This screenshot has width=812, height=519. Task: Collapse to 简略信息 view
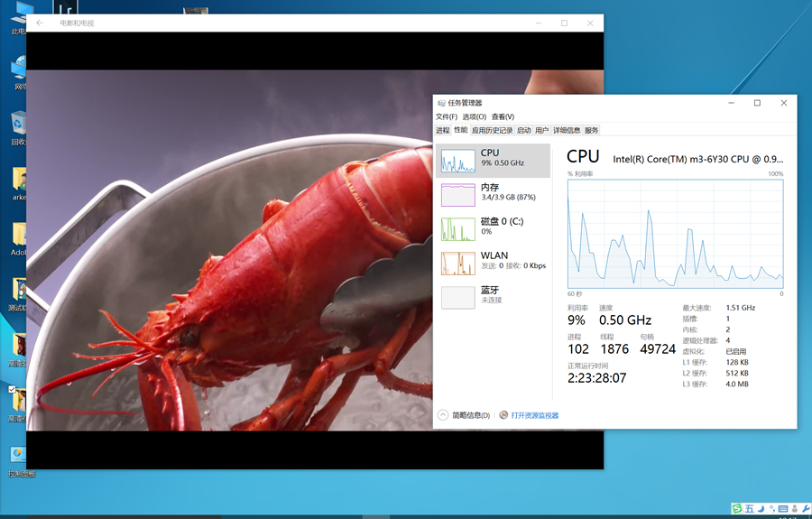(465, 415)
